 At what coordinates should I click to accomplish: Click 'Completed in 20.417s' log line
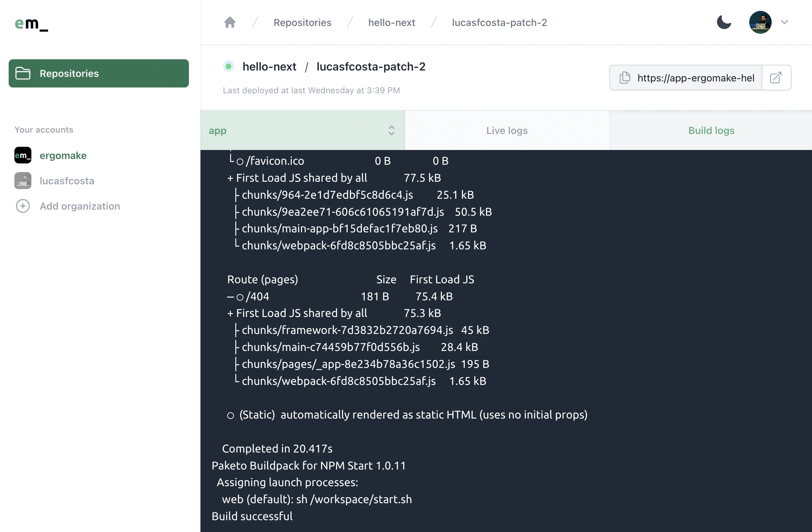[x=277, y=449]
